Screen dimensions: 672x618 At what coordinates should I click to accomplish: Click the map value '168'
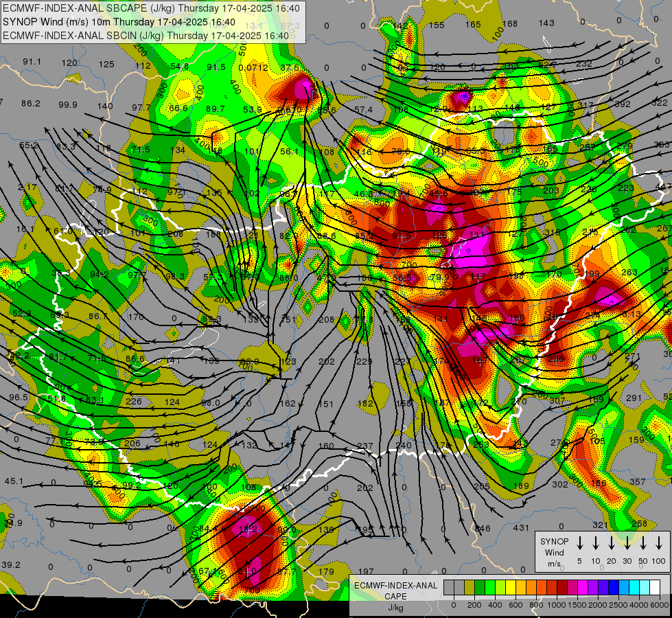pos(509,23)
